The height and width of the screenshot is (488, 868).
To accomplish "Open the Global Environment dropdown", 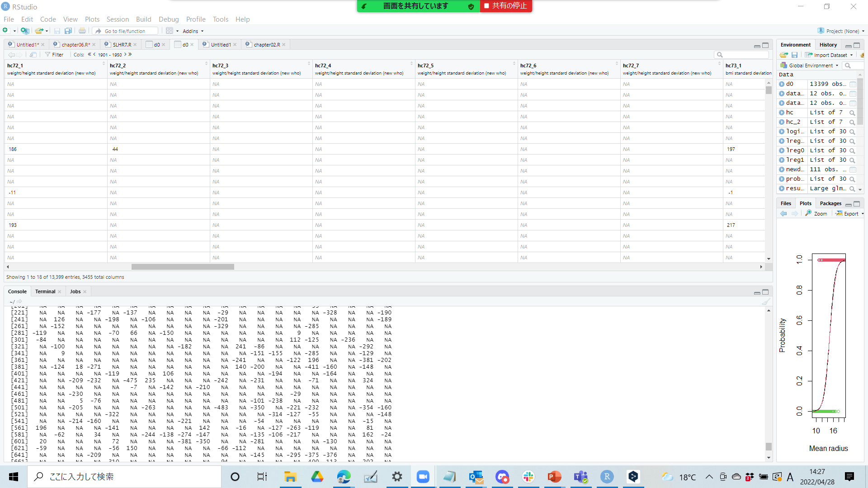I will [x=810, y=66].
